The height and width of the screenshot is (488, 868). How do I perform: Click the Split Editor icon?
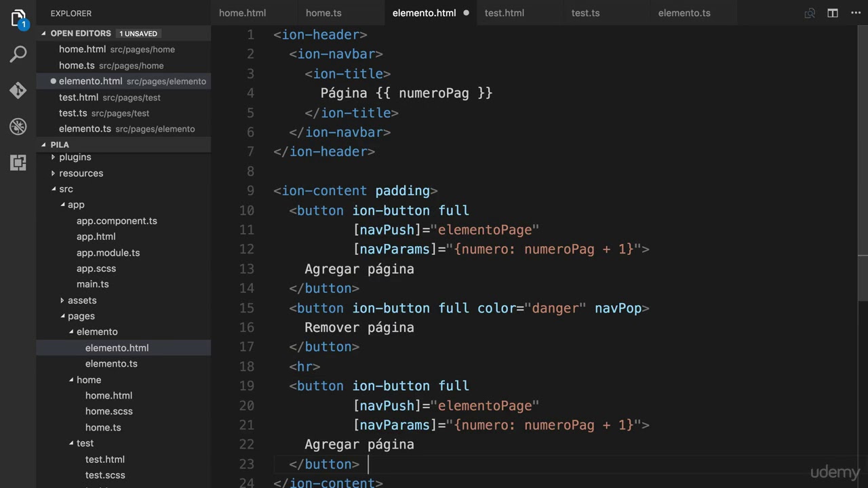pos(833,13)
